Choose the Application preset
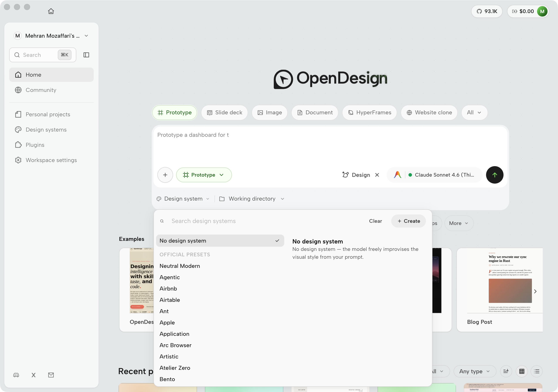This screenshot has height=392, width=558. pos(220,334)
